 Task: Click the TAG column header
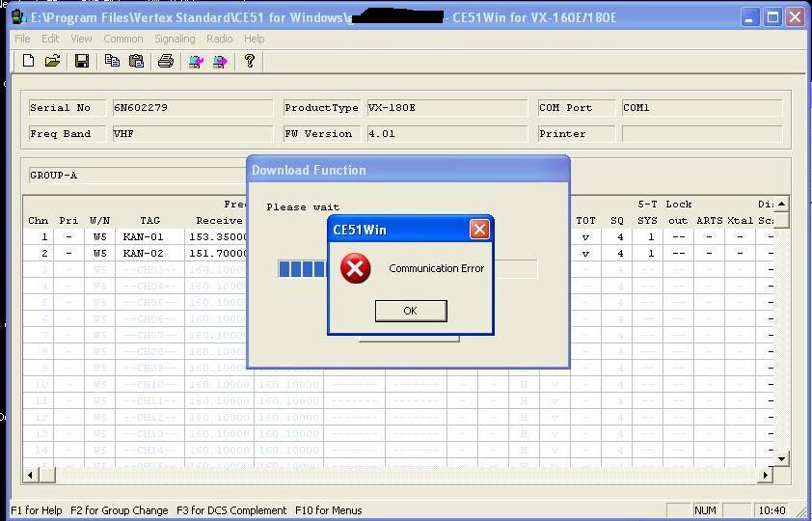[x=150, y=221]
